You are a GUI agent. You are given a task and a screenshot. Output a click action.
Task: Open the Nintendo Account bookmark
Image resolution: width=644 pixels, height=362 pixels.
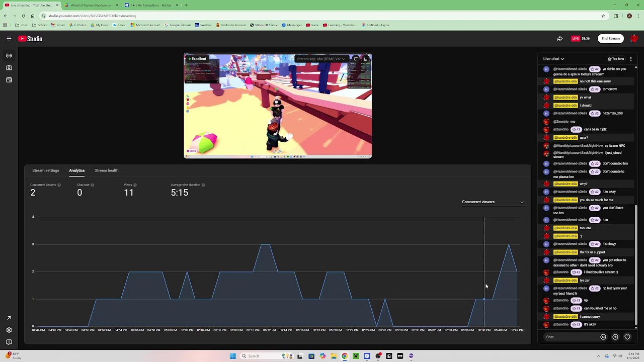coord(231,25)
